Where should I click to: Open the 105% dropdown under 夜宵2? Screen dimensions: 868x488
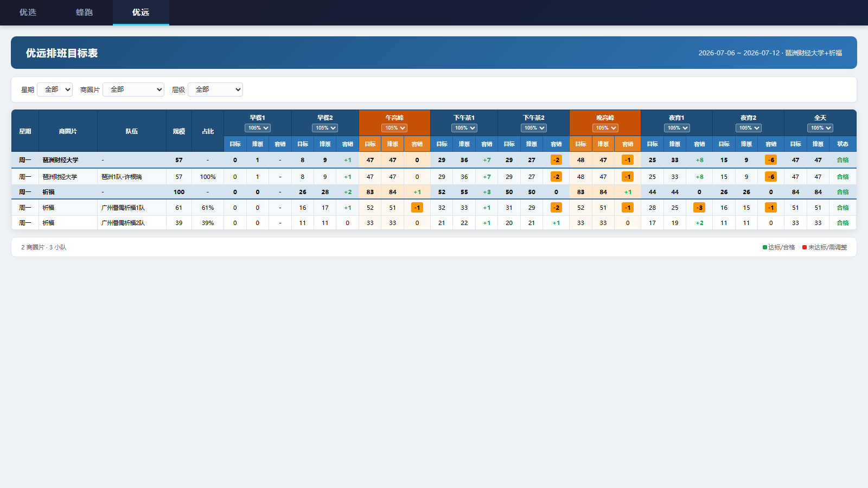(x=748, y=128)
